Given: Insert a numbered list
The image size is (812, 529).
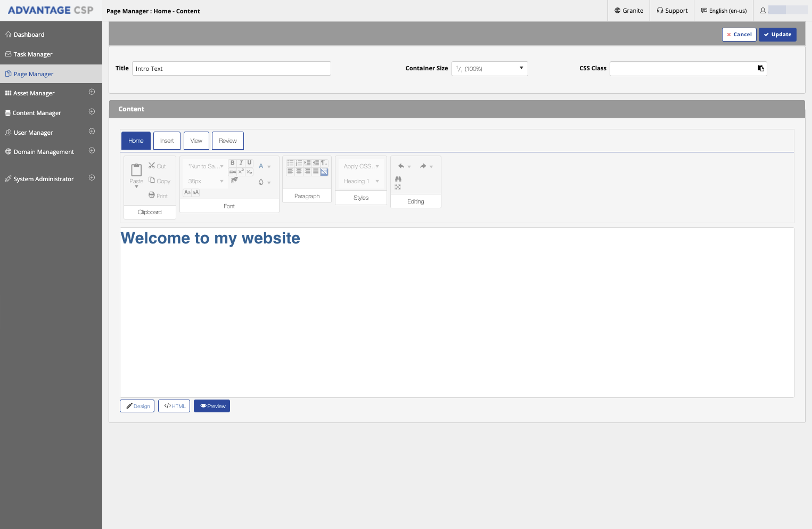Looking at the screenshot, I should (x=299, y=163).
